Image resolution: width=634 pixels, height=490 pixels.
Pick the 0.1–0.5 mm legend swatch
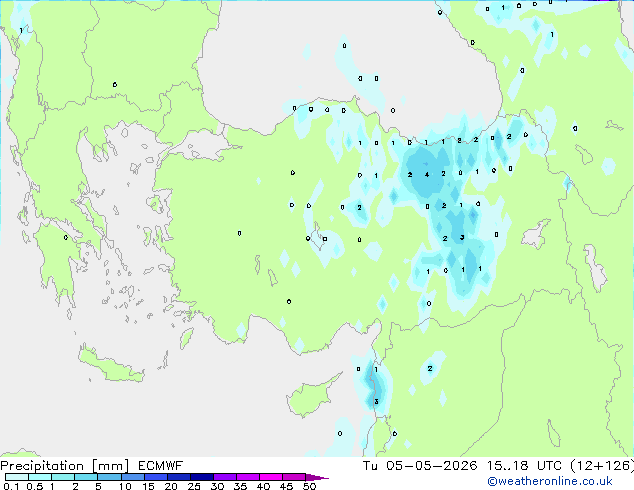click(17, 477)
